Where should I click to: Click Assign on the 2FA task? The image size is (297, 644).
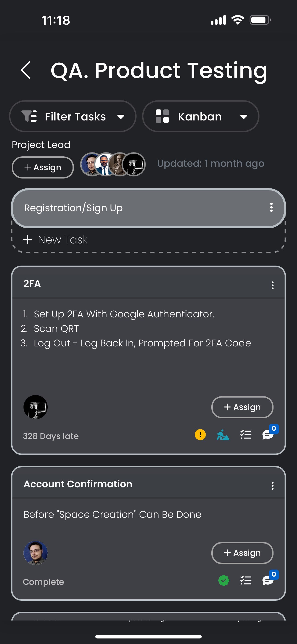coord(242,407)
